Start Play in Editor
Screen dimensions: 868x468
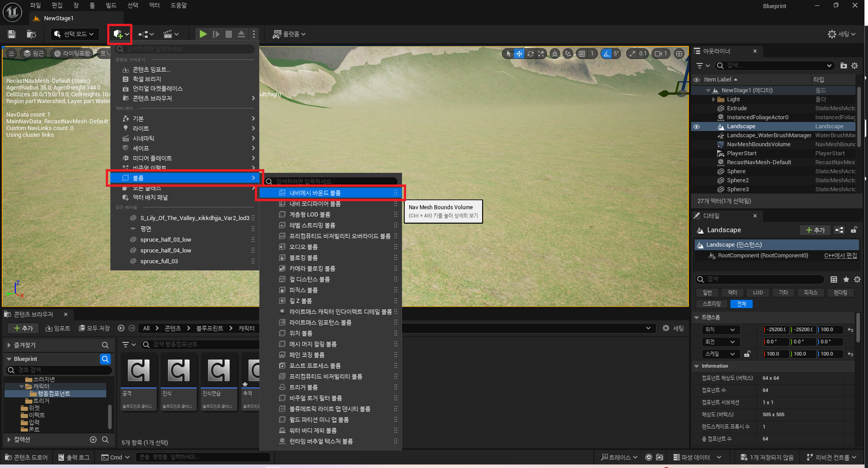point(203,34)
